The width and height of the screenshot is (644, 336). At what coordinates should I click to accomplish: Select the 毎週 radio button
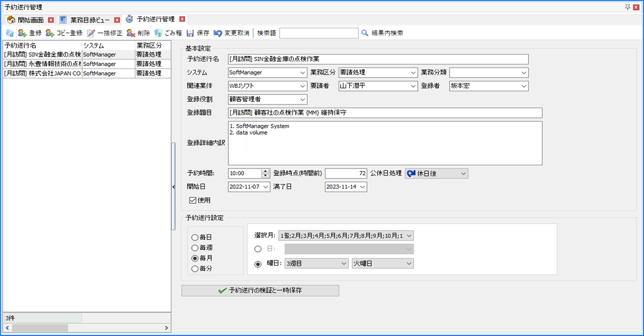click(x=195, y=248)
